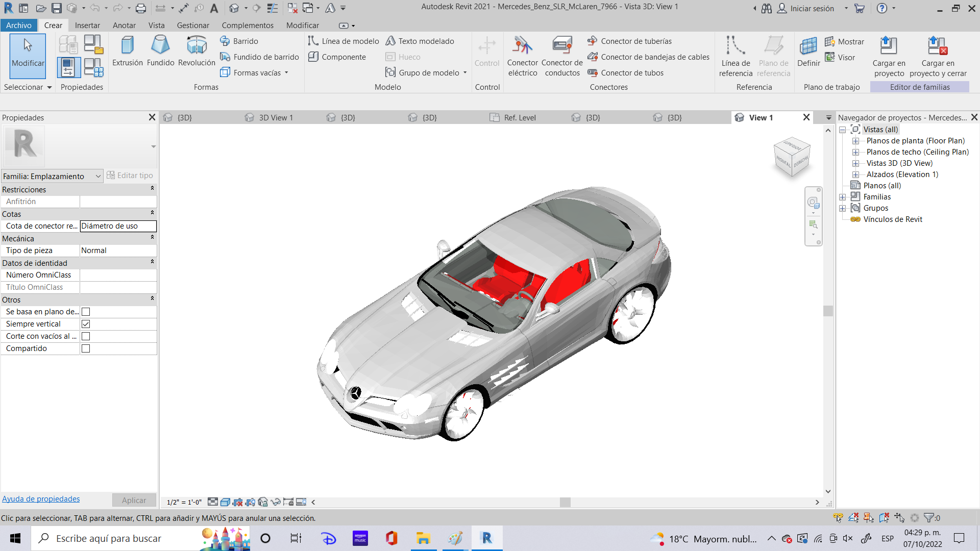Toggle 'Se basa en plano de...' checkbox
Screen dimensions: 980x551
point(86,312)
